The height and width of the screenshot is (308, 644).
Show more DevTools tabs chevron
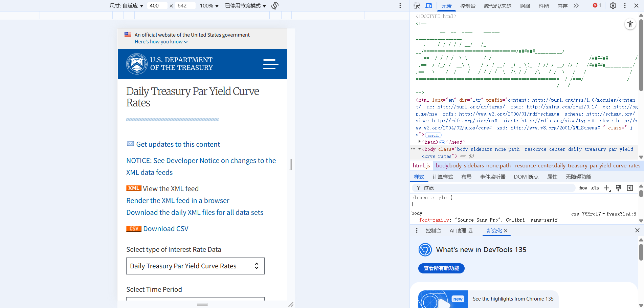tap(576, 6)
